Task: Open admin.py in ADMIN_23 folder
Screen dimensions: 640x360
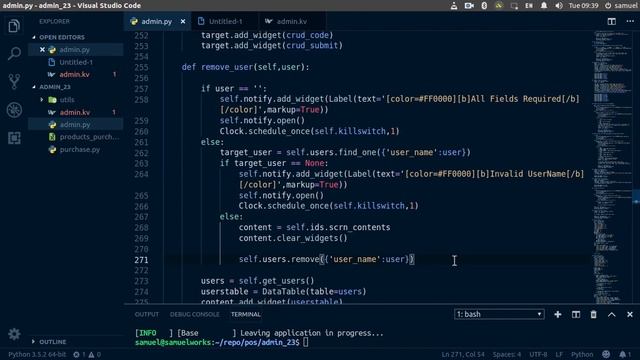Action: 75,124
